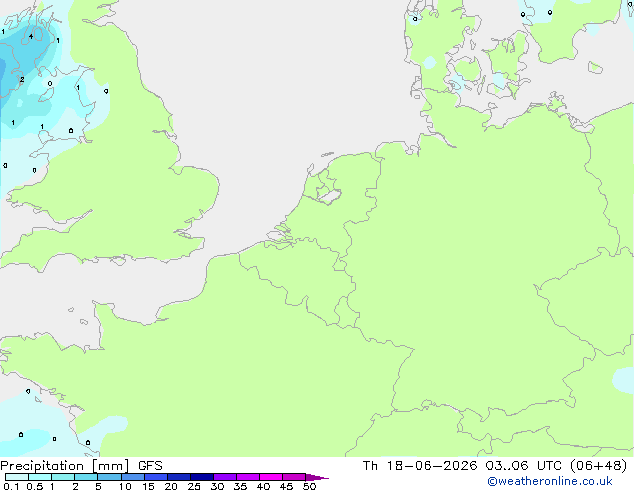Click the over-50 mm arrow tip of legend
Viewport: 634px width, 490px height.
pos(317,477)
